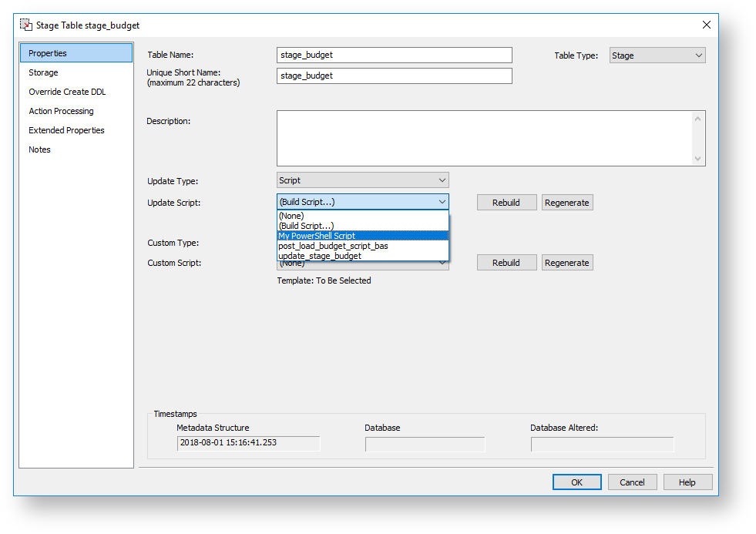Choose (None) from the script list
The width and height of the screenshot is (756, 534).
(x=291, y=216)
